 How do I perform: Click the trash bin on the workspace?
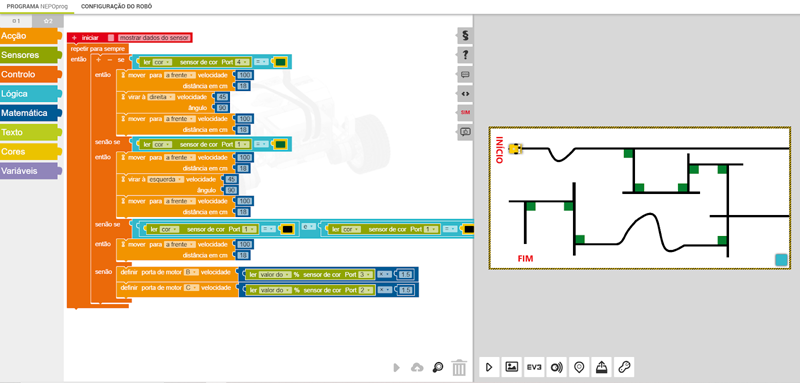point(460,367)
